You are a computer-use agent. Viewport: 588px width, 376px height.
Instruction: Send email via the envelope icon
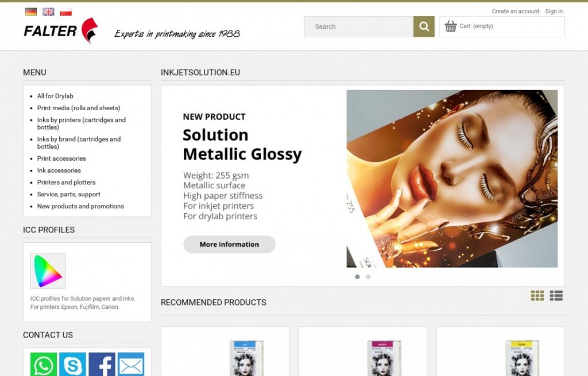(131, 364)
